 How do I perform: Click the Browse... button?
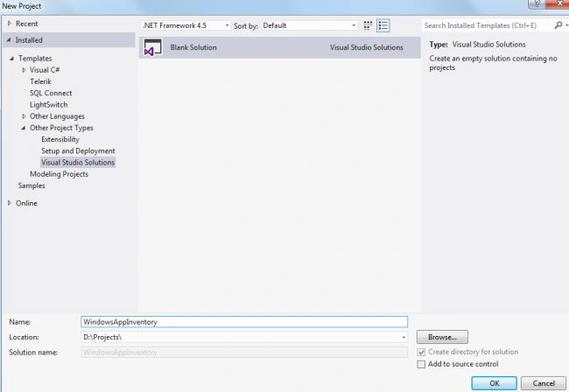tap(442, 337)
